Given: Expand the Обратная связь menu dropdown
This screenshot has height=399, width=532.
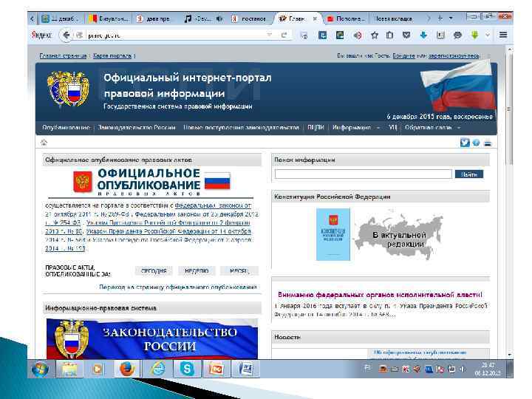Looking at the screenshot, I should click(459, 128).
